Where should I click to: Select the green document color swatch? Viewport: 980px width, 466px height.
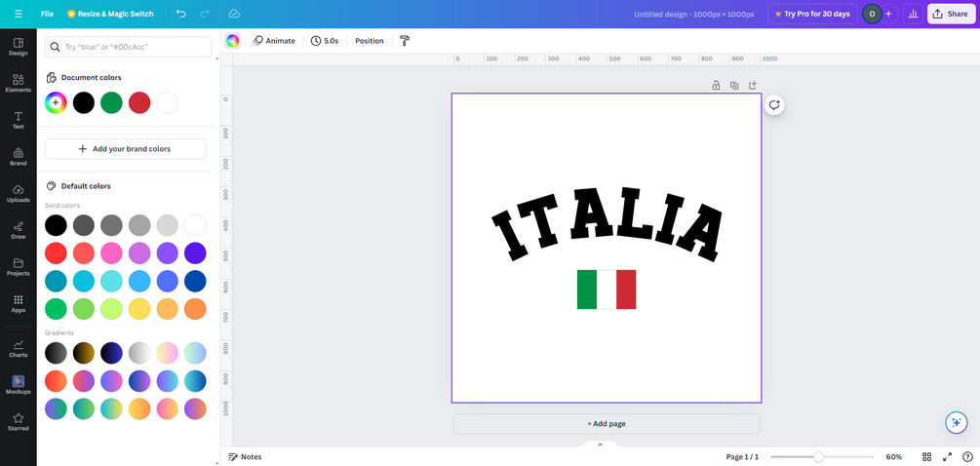point(111,102)
